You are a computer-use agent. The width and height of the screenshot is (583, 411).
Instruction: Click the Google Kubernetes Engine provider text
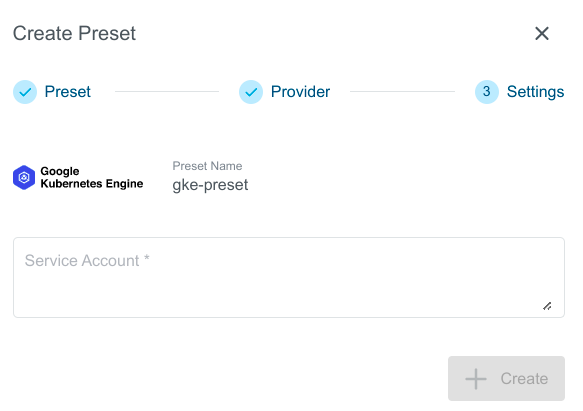[x=91, y=177]
